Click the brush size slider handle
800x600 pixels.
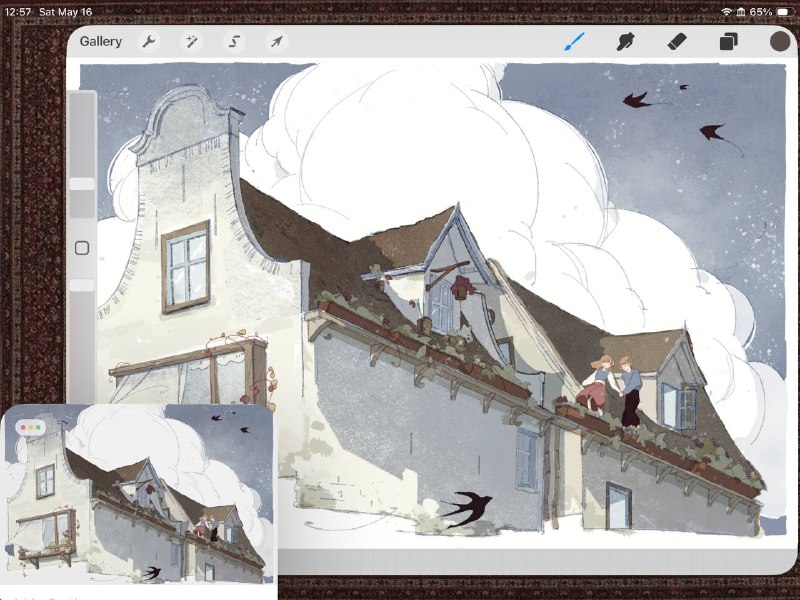82,184
